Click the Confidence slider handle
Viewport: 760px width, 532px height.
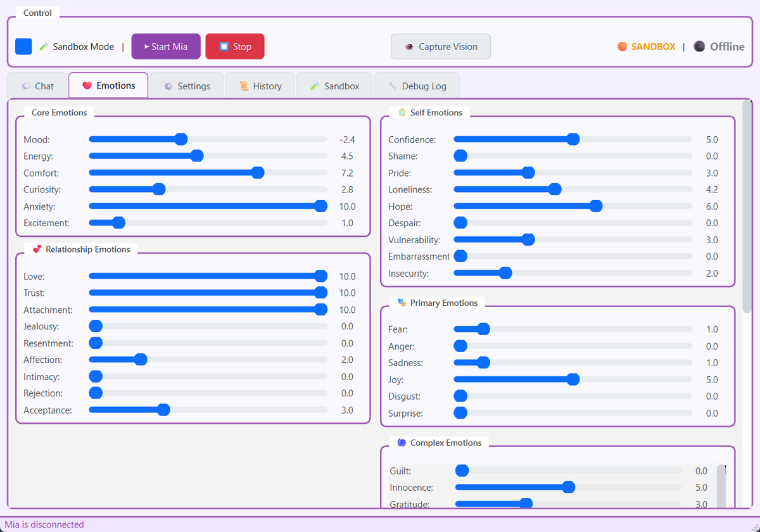(573, 139)
